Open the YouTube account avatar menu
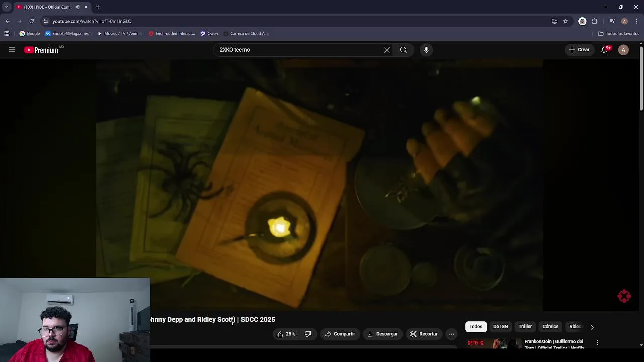The width and height of the screenshot is (644, 362). [623, 50]
